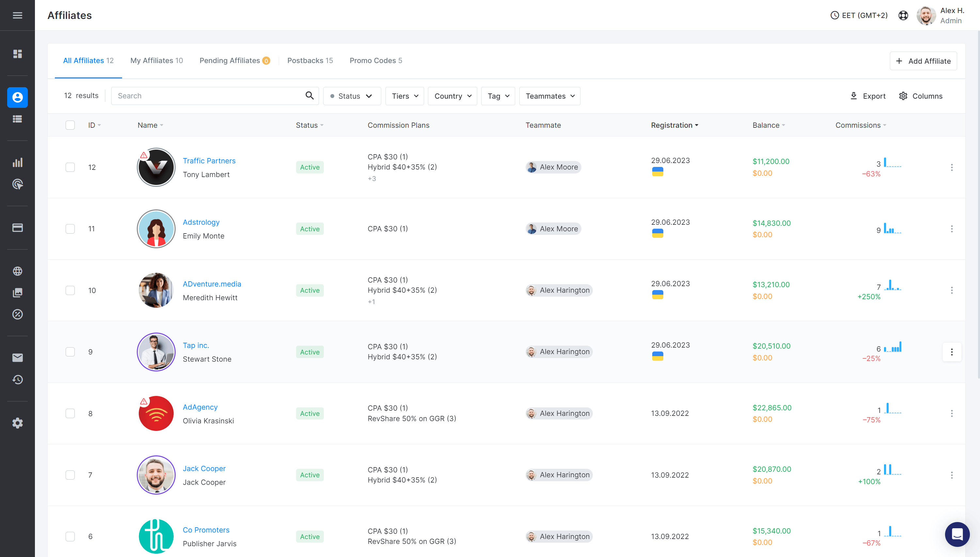Sort the table by Registration column
This screenshot has height=557, width=980.
(675, 125)
